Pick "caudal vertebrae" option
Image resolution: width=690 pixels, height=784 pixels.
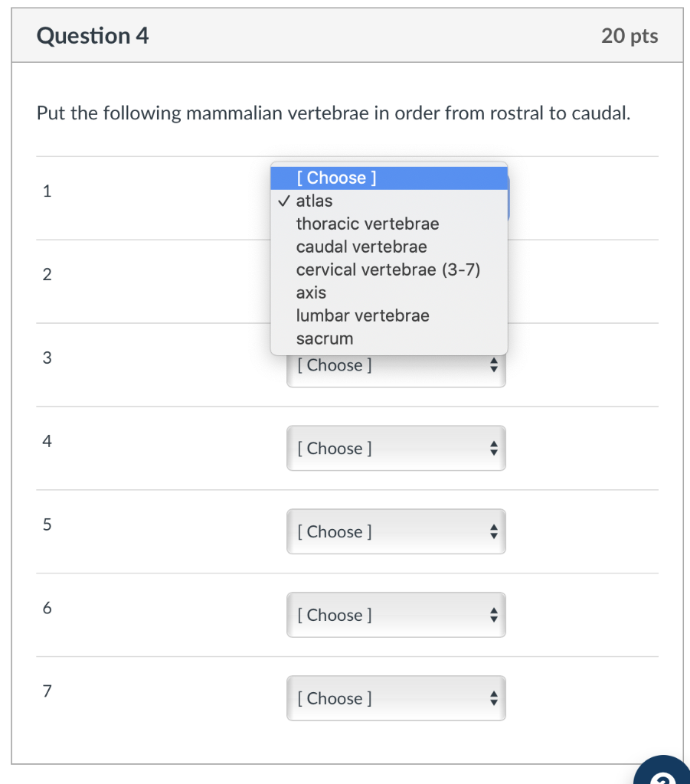(361, 247)
